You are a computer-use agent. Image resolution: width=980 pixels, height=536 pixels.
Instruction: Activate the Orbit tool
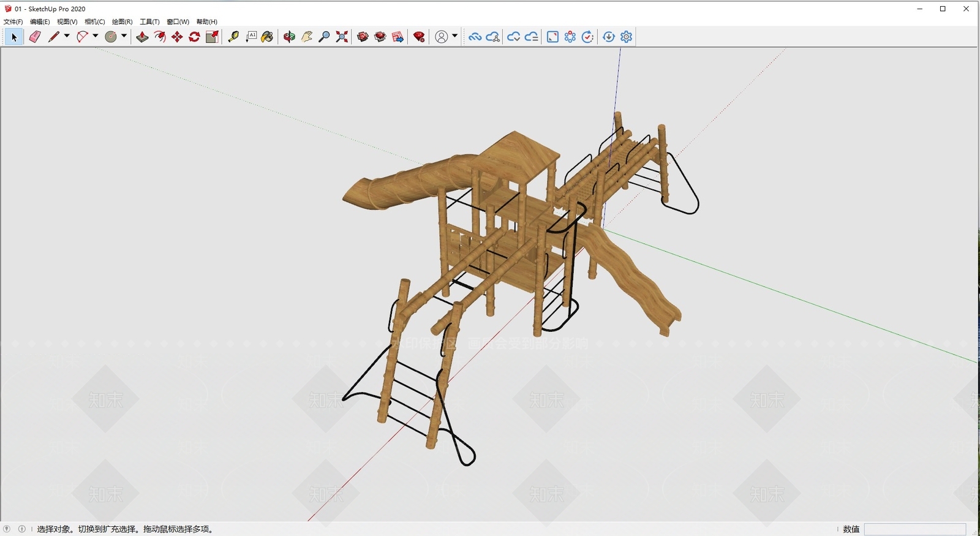(x=289, y=37)
